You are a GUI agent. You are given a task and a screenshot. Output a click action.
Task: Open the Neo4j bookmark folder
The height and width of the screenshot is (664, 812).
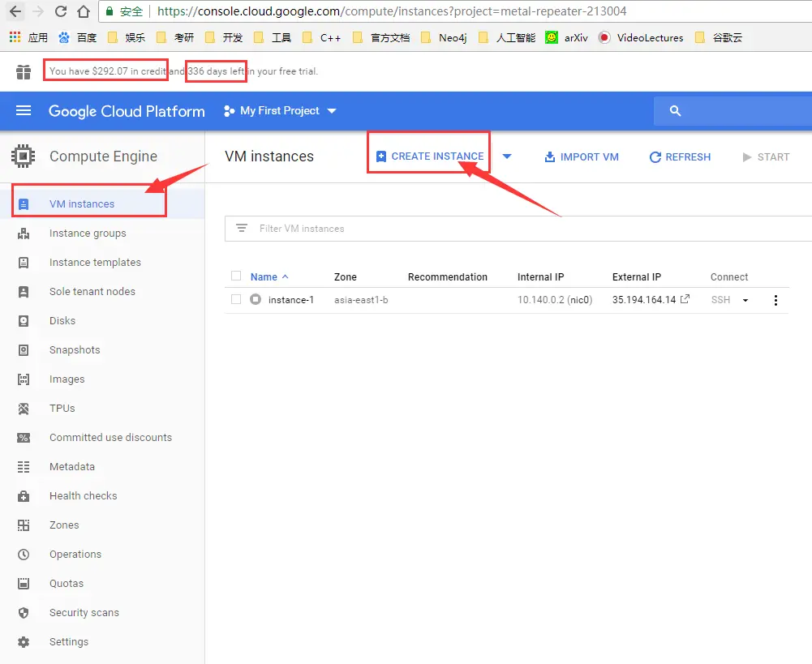[x=445, y=38]
